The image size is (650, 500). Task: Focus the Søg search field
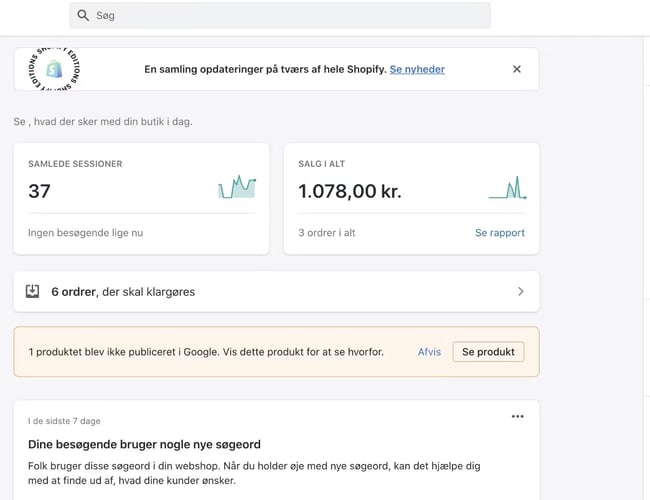click(280, 15)
